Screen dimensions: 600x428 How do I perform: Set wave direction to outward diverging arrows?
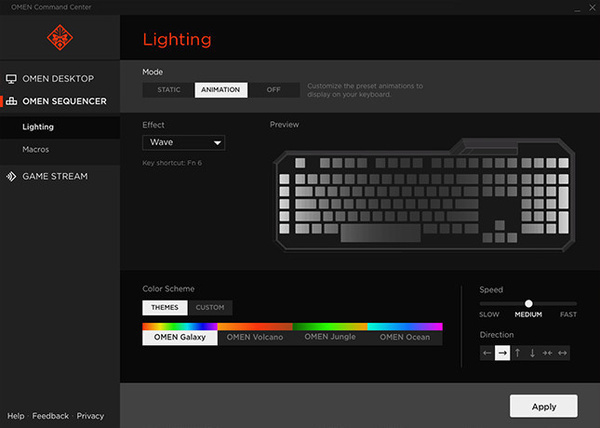point(562,353)
